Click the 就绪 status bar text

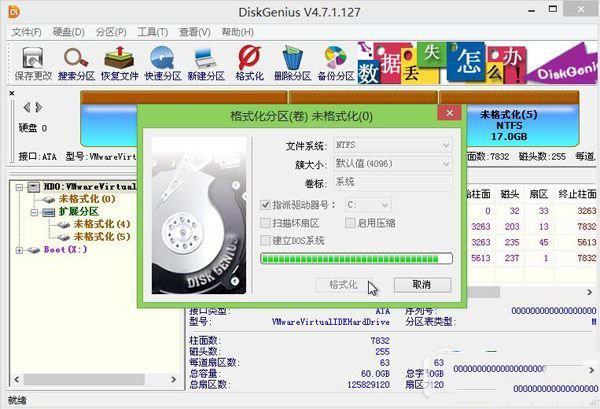(17, 401)
